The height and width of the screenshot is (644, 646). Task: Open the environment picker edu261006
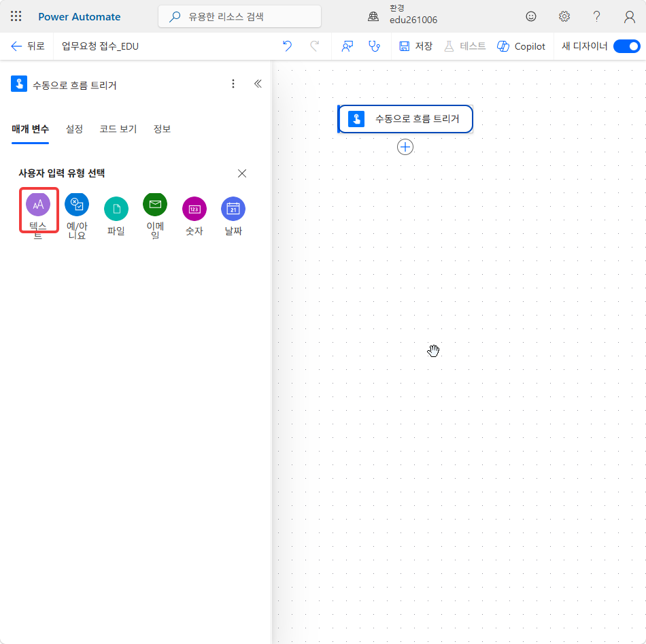413,15
